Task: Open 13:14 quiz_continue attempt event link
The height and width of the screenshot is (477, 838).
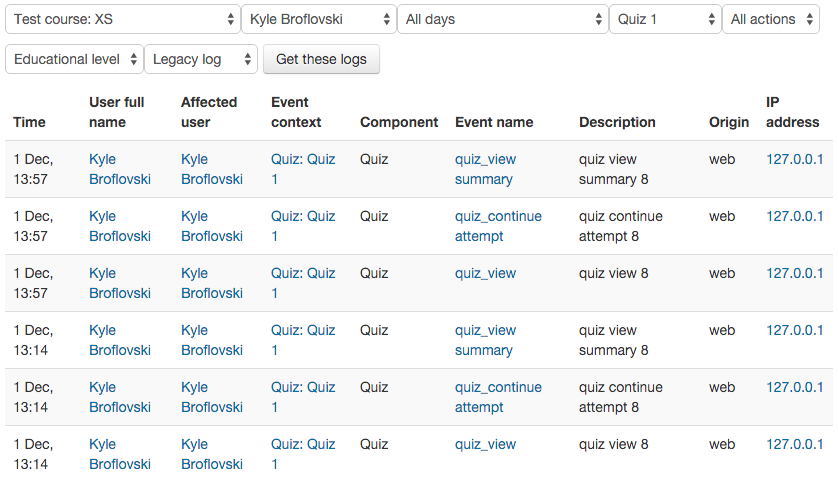Action: tap(498, 397)
